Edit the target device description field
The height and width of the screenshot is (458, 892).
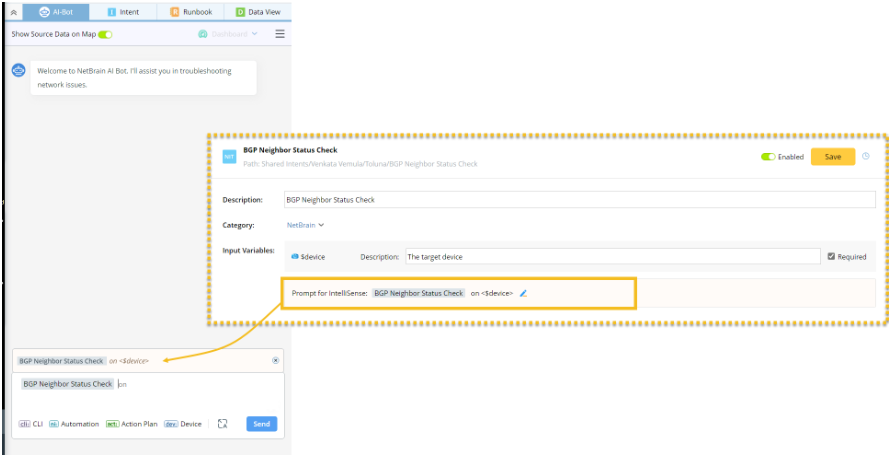(x=613, y=257)
